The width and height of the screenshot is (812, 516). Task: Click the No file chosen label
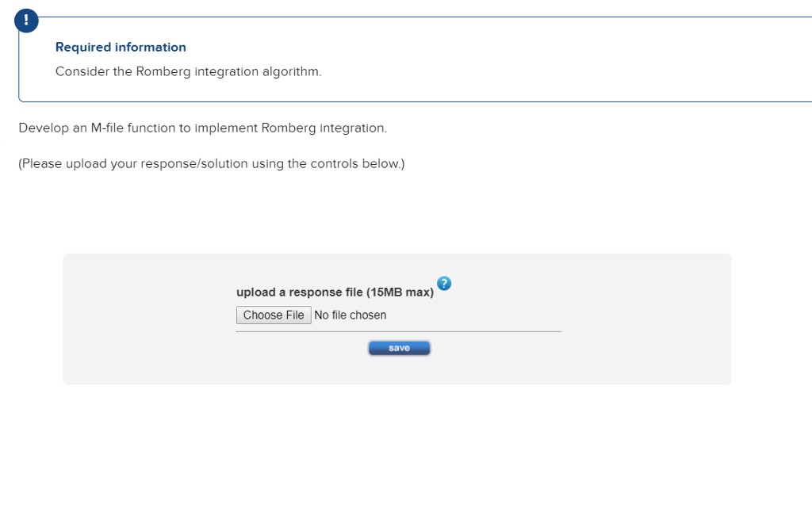350,315
